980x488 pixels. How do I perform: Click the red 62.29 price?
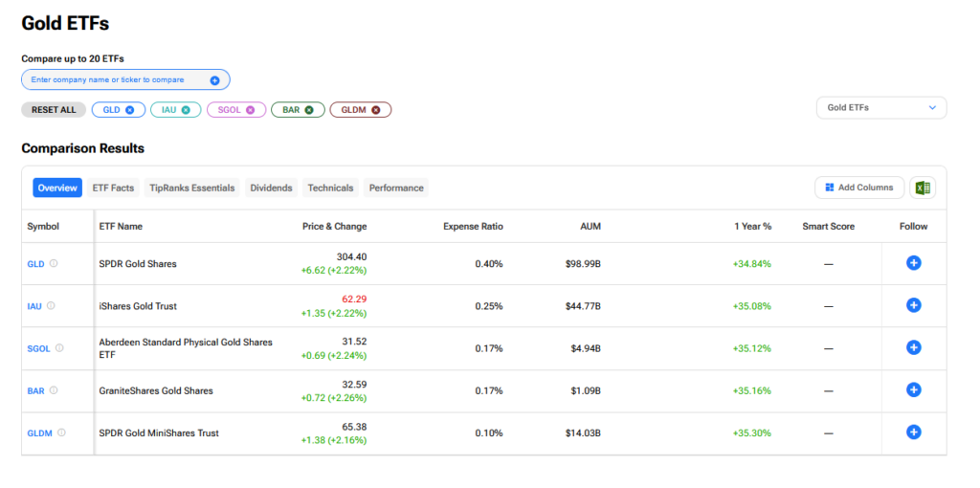(x=354, y=299)
